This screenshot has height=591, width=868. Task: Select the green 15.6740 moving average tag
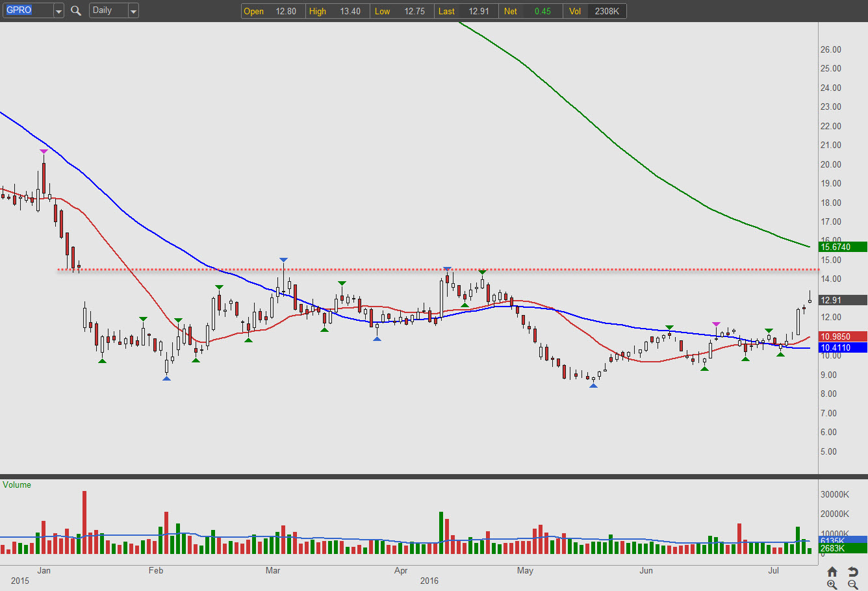[x=843, y=247]
